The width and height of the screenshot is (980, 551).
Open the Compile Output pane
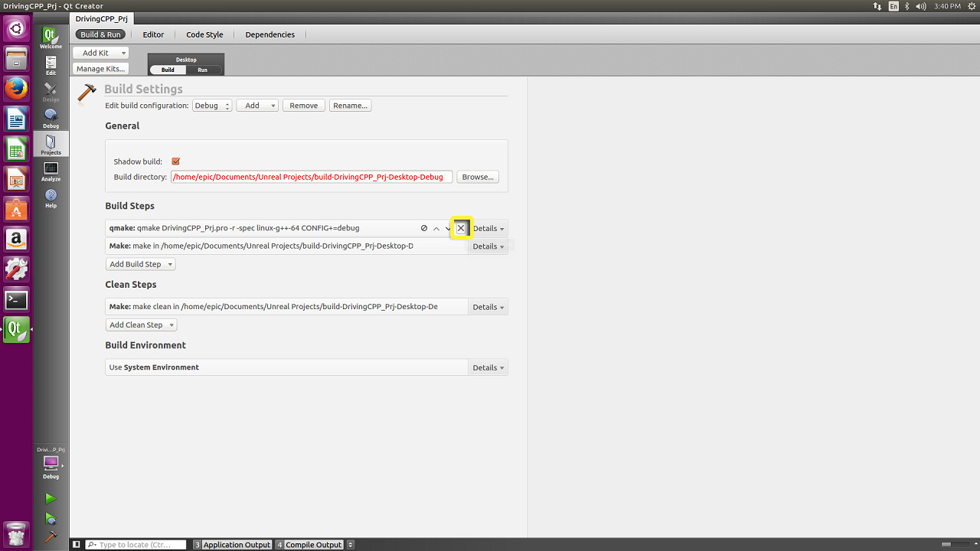click(x=309, y=545)
